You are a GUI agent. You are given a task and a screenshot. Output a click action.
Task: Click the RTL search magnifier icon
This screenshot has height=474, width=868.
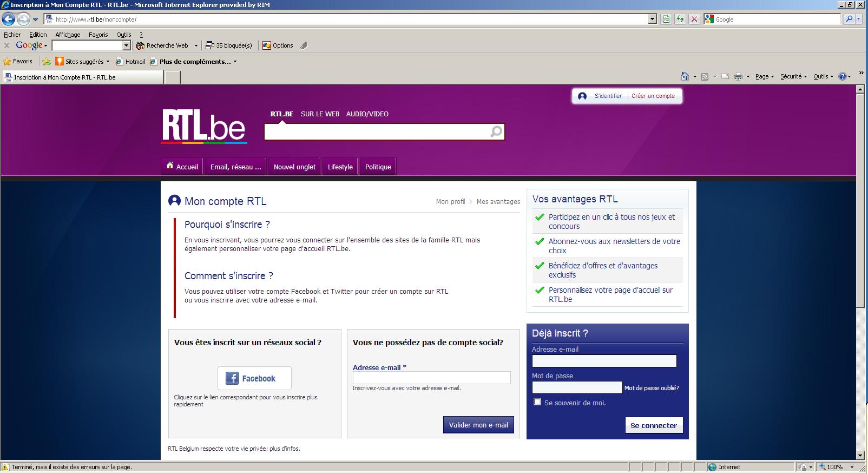[x=496, y=131]
